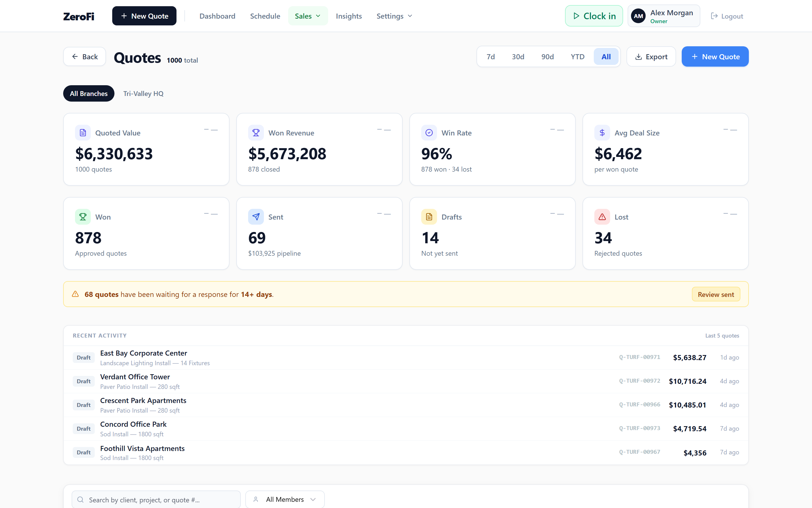This screenshot has width=812, height=508.
Task: Focus the quote search field
Action: click(156, 500)
